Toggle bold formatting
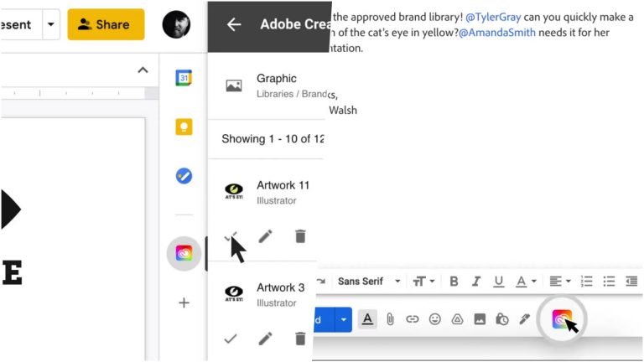 tap(454, 282)
